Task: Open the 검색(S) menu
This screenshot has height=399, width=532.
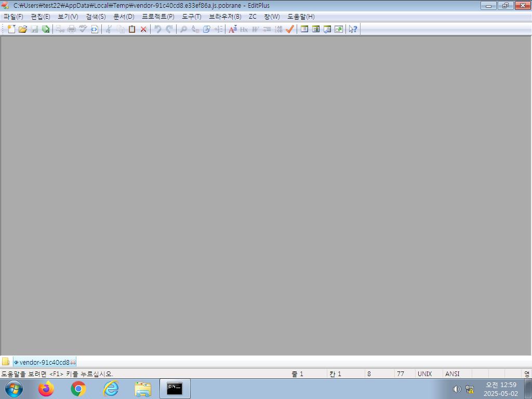Action: [96, 17]
